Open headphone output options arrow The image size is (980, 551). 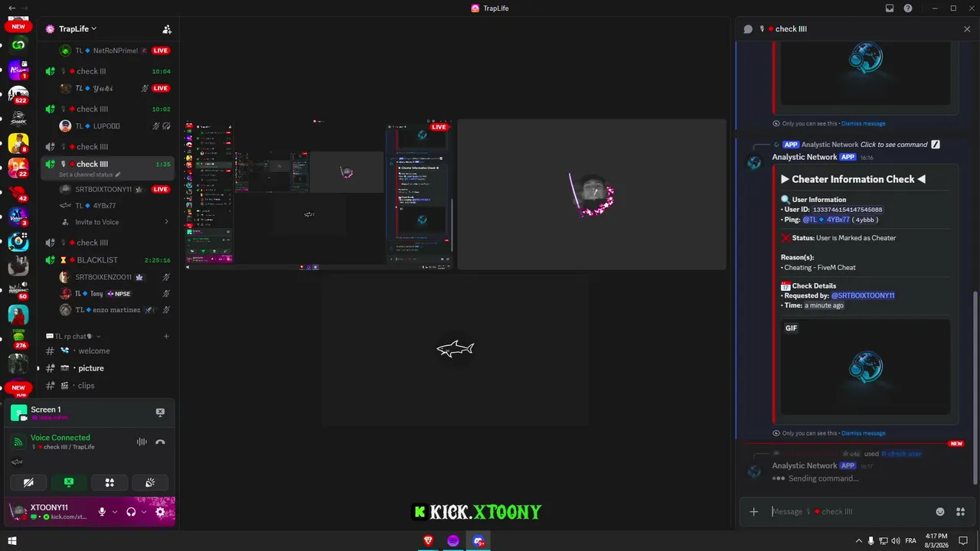coord(143,512)
